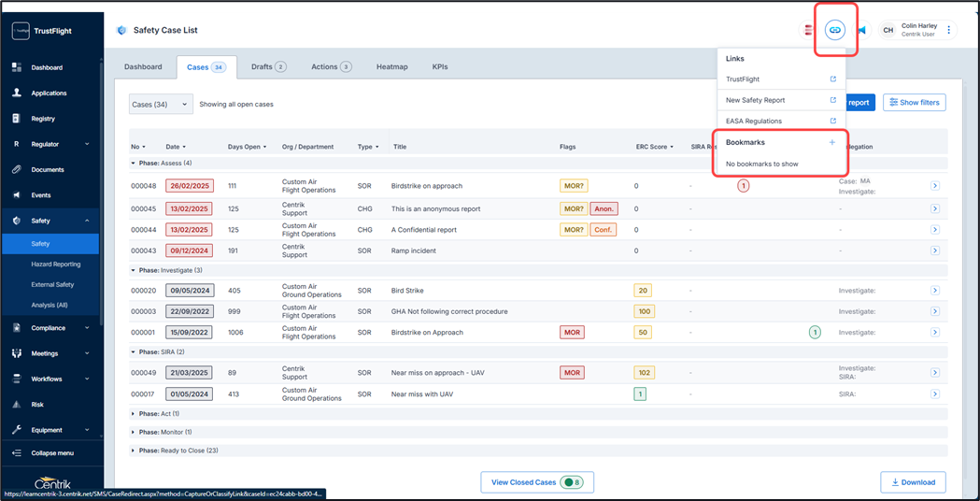Open external link icon beside TrustFlight
The height and width of the screenshot is (501, 980).
(832, 79)
